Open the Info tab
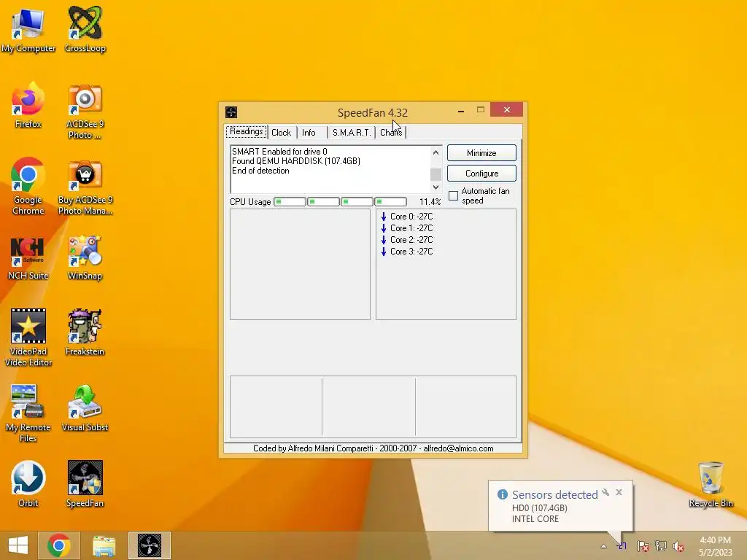 point(309,133)
